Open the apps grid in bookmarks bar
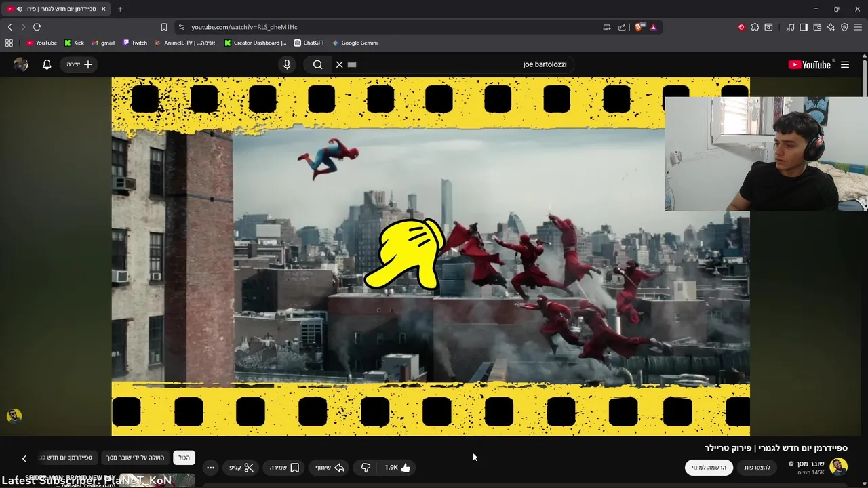This screenshot has width=868, height=488. (x=9, y=43)
